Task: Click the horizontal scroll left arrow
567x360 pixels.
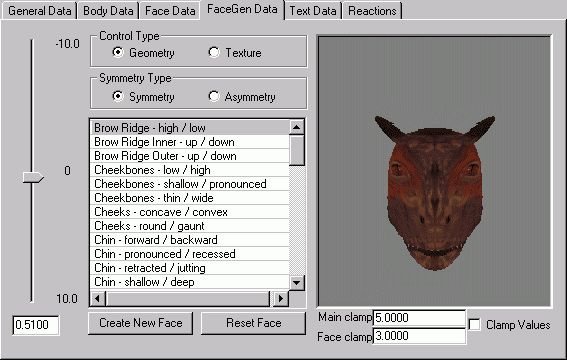Action: coord(98,299)
